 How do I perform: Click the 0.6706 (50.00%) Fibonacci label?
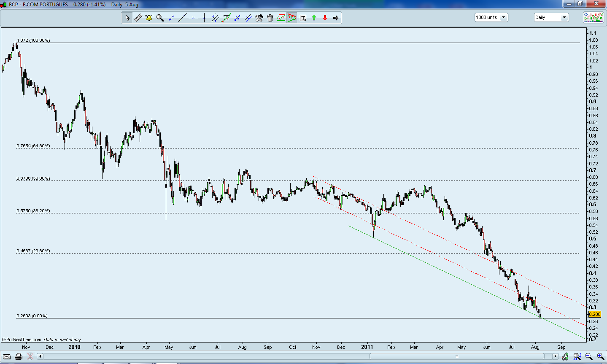coord(33,178)
